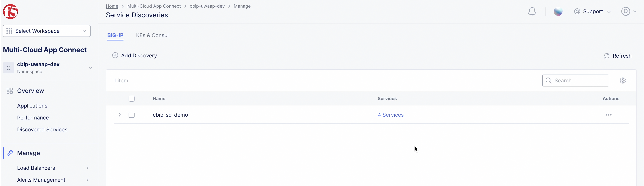The height and width of the screenshot is (186, 644).
Task: Go to Home breadcrumb link
Action: click(x=112, y=6)
